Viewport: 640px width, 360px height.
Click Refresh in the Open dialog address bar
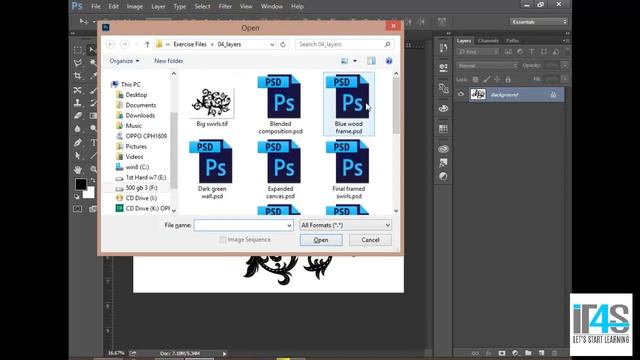283,44
